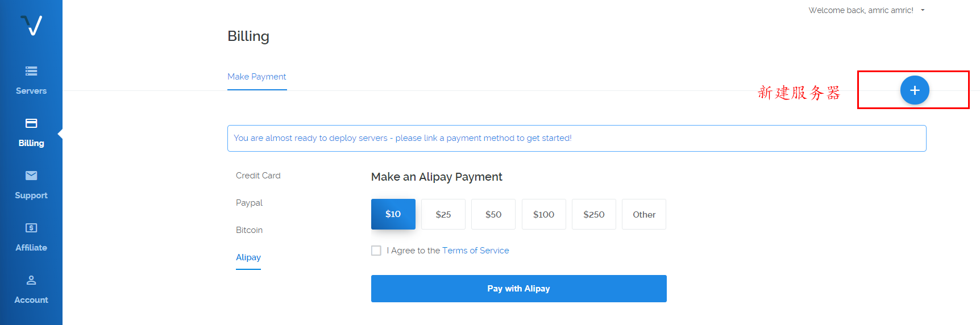The image size is (980, 325).
Task: Click the Vultr logo icon
Action: pyautogui.click(x=31, y=25)
